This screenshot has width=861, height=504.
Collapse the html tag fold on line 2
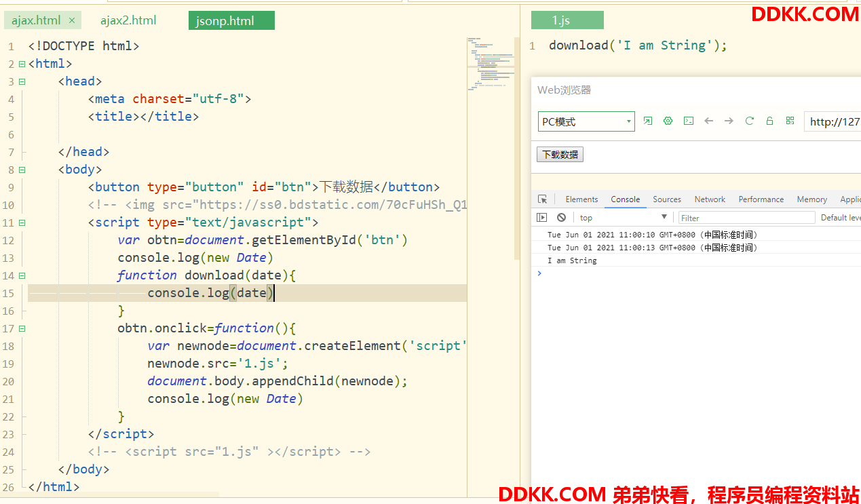coord(22,64)
